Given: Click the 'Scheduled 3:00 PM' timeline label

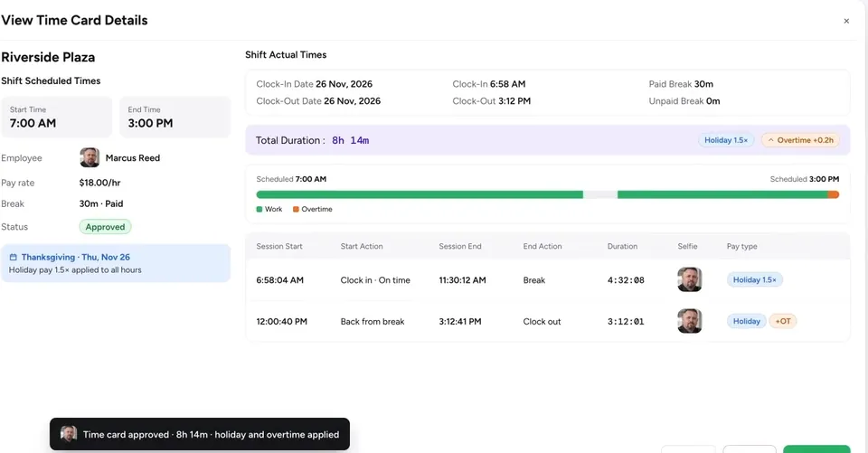Looking at the screenshot, I should [x=805, y=179].
